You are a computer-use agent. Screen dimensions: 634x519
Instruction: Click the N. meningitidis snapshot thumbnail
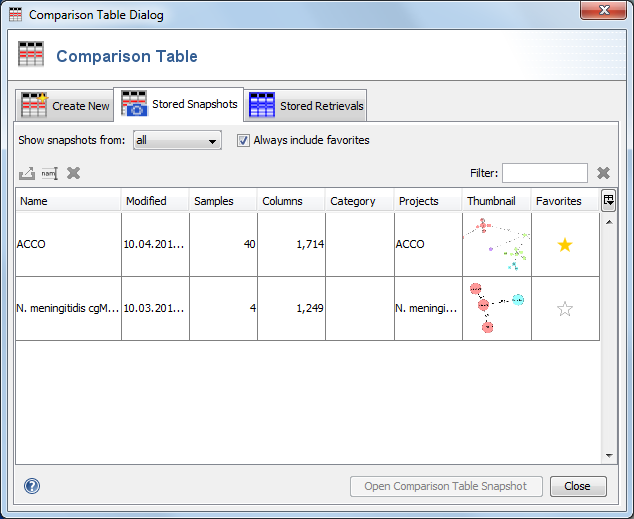click(x=496, y=309)
